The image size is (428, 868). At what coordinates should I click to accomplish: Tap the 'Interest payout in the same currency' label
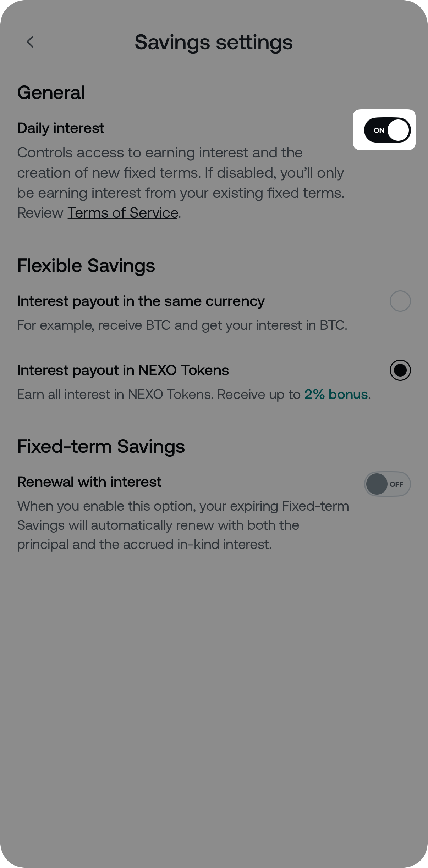141,301
